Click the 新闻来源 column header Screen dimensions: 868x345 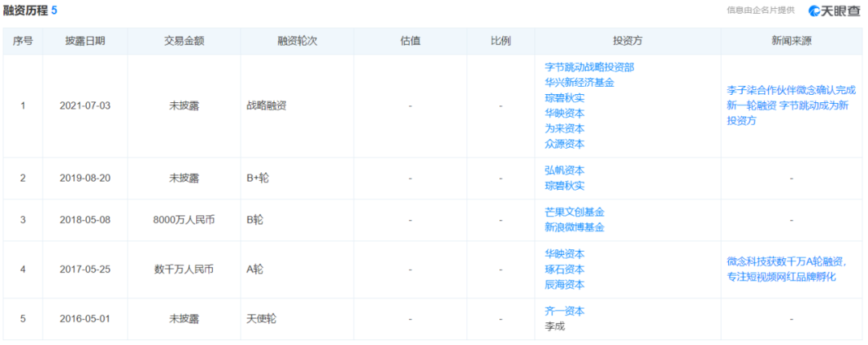(x=792, y=42)
